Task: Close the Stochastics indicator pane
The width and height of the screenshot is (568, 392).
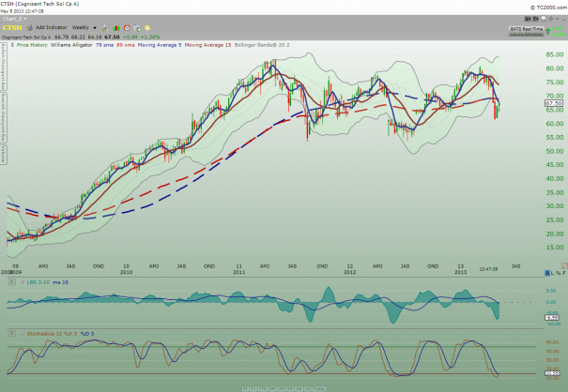Action: point(12,334)
